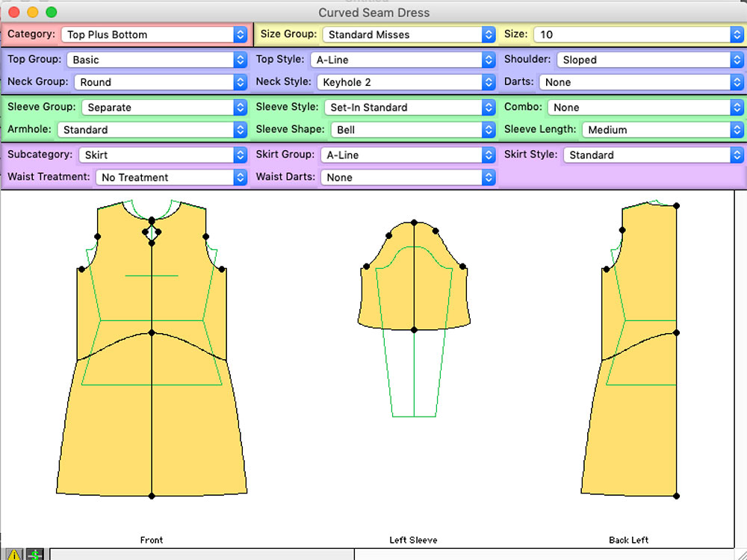Click the Back Left top neck point
The height and width of the screenshot is (560, 747).
point(677,206)
